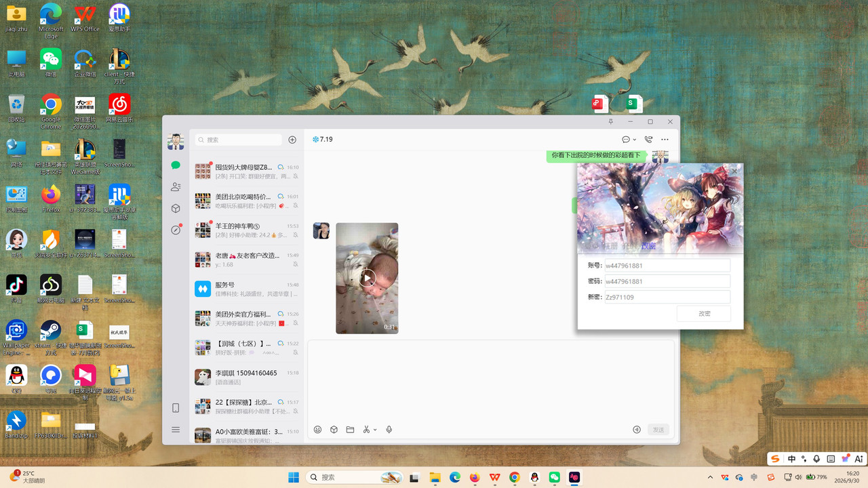Click the plus button next to WeChat search
This screenshot has height=488, width=868.
(x=292, y=140)
